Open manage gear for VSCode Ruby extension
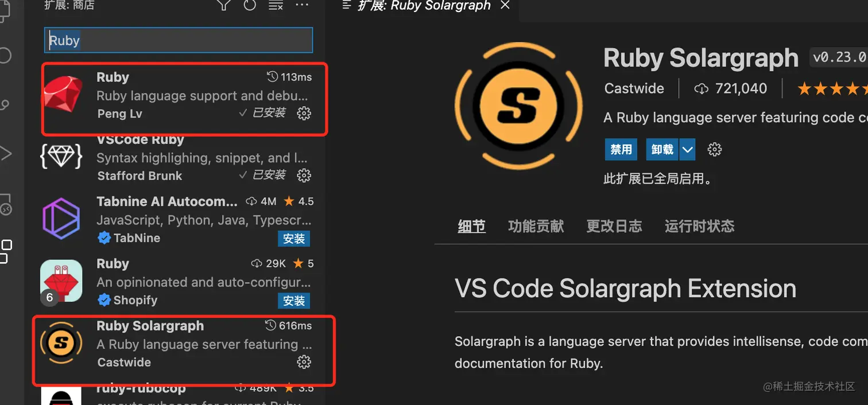The height and width of the screenshot is (405, 868). point(304,175)
